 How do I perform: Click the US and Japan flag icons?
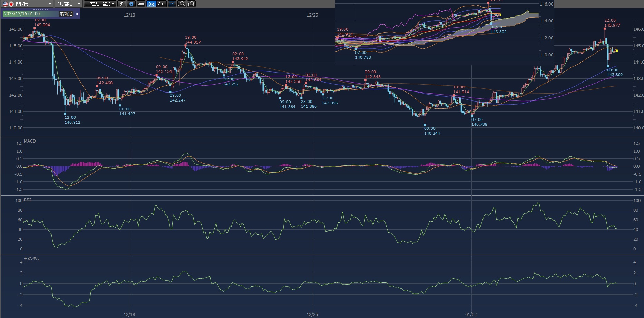[8, 4]
